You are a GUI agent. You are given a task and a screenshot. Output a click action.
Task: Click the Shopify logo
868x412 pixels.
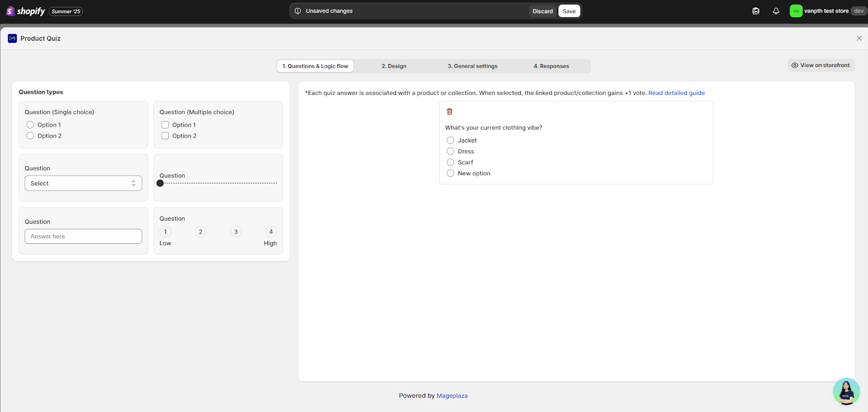(25, 11)
